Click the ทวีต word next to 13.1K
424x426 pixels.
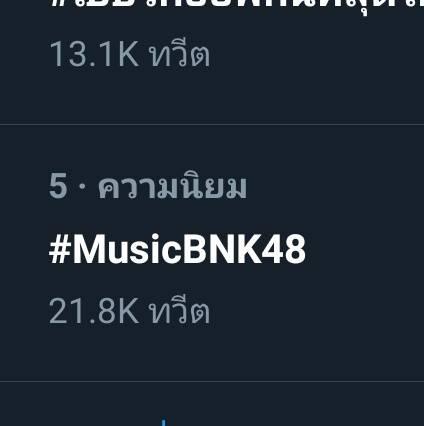[x=179, y=53]
